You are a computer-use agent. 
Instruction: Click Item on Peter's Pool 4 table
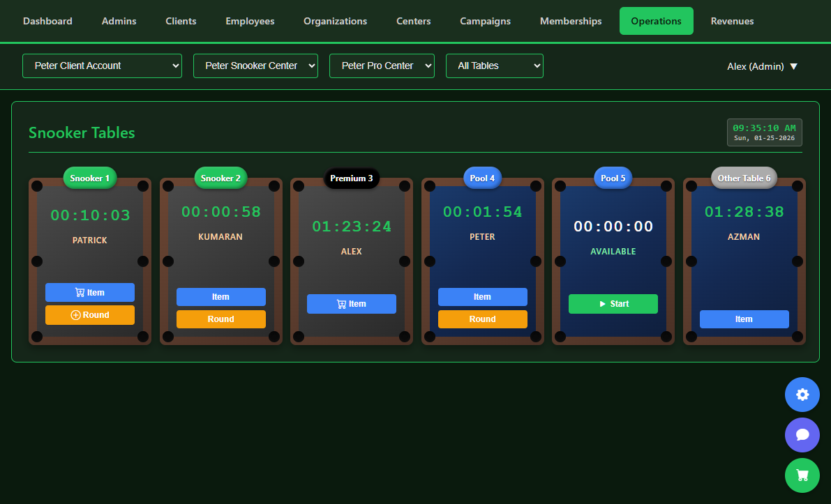482,296
